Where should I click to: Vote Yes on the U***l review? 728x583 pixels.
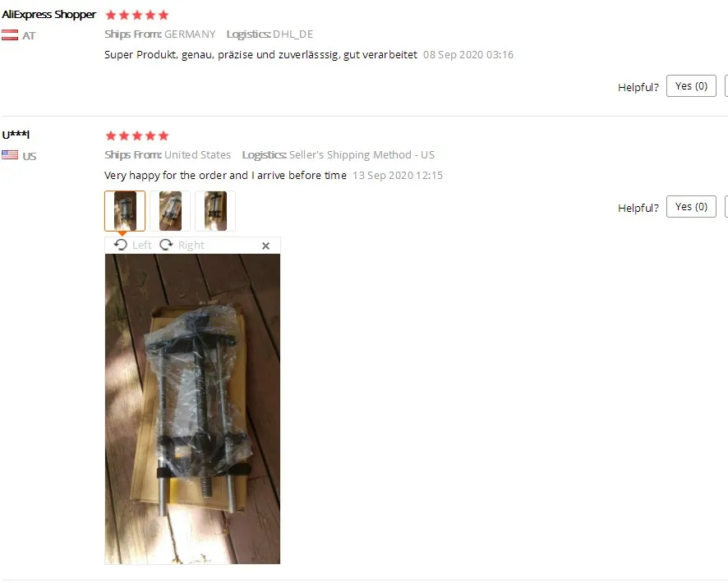[691, 206]
